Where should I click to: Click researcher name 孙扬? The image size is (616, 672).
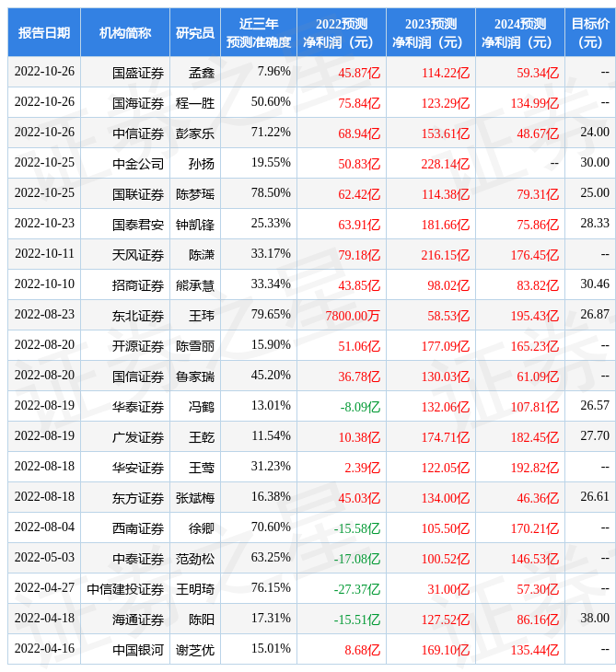(202, 164)
